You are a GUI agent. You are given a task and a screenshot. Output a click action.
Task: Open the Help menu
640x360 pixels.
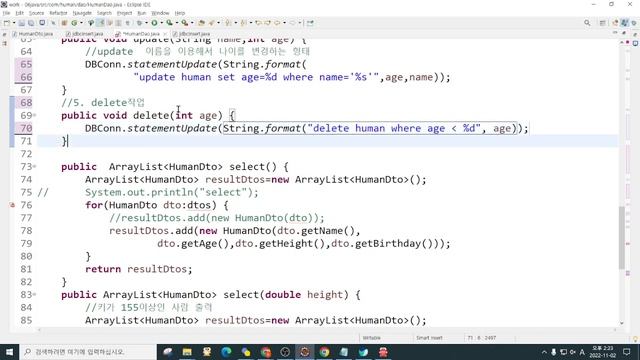(180, 13)
